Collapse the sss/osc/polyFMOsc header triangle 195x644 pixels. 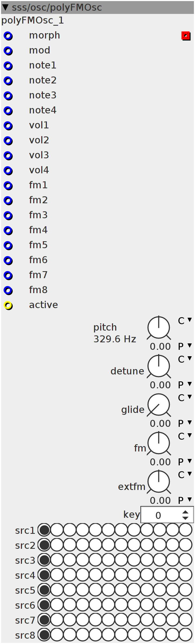tap(5, 7)
